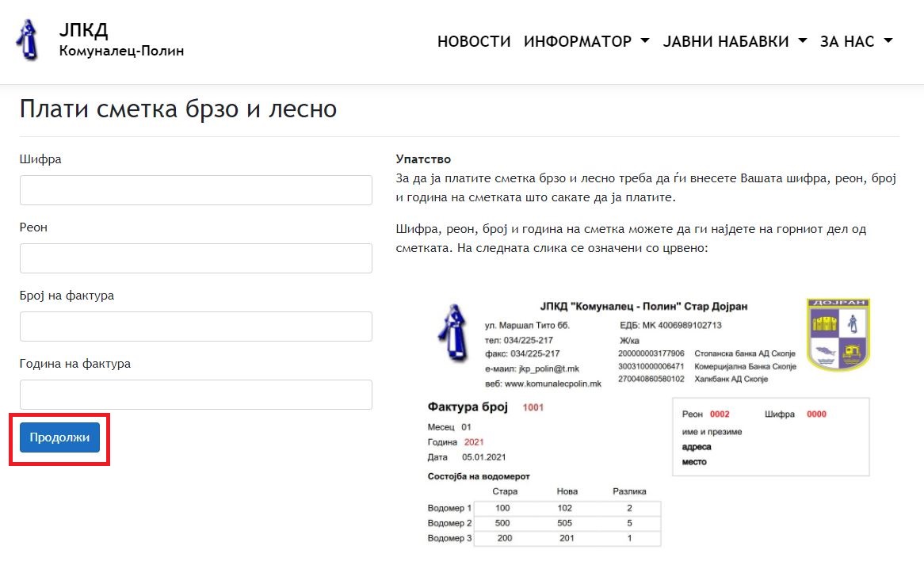
Task: Click the Комуналец-Полин subtitle text
Action: click(121, 52)
